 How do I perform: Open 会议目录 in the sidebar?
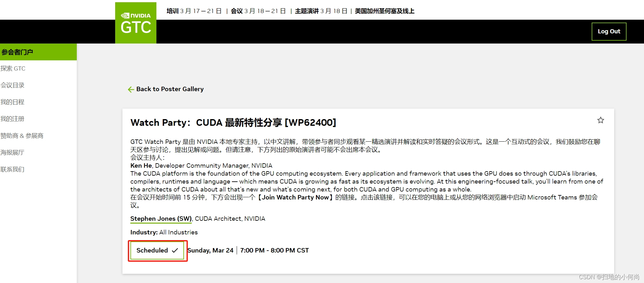pos(12,85)
